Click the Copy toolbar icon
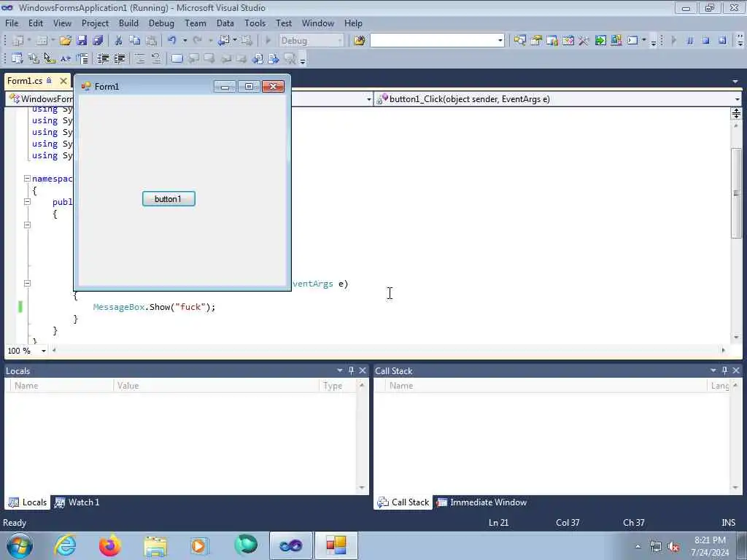This screenshot has height=560, width=747. (x=135, y=41)
